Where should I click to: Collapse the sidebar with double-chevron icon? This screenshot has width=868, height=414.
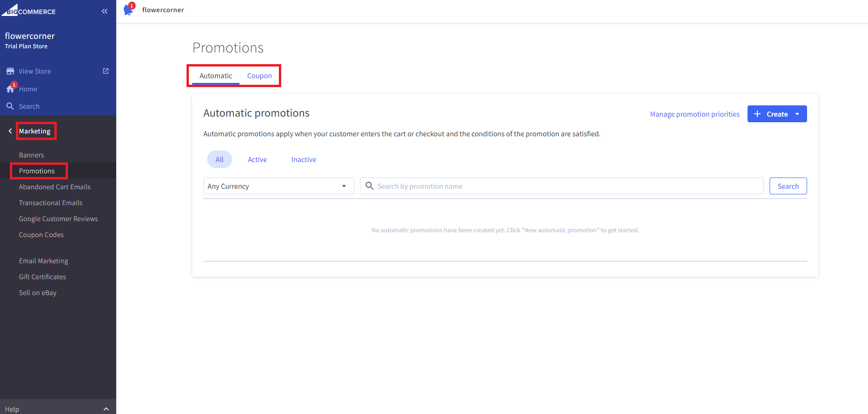105,11
